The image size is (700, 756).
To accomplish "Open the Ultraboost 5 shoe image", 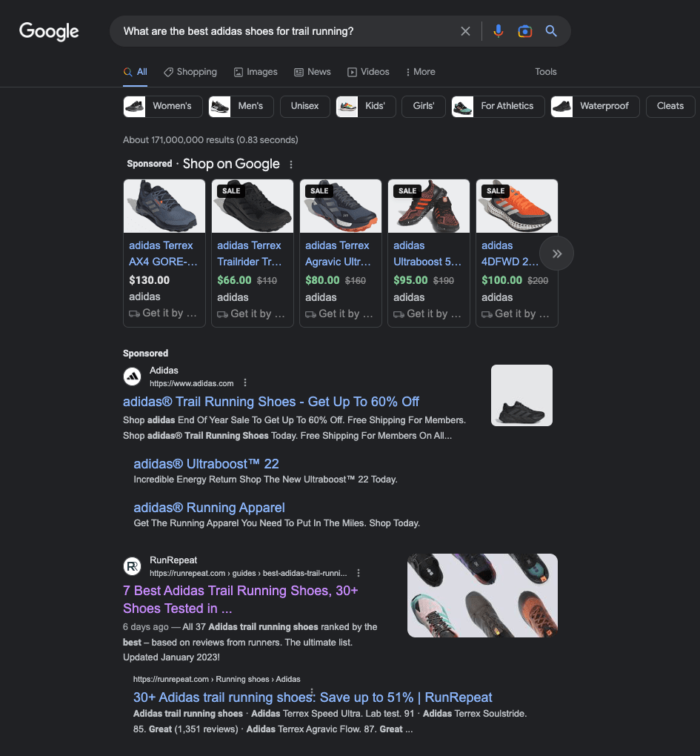I will 429,206.
